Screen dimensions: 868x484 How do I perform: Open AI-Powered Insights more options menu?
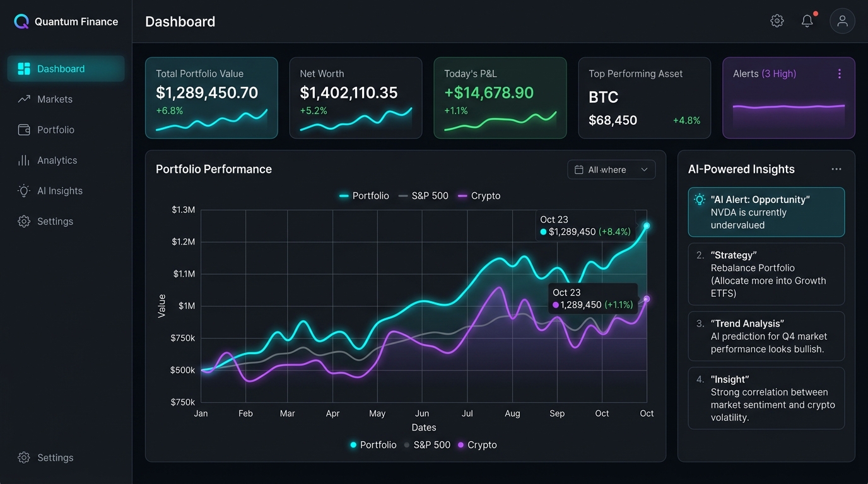[x=836, y=169]
